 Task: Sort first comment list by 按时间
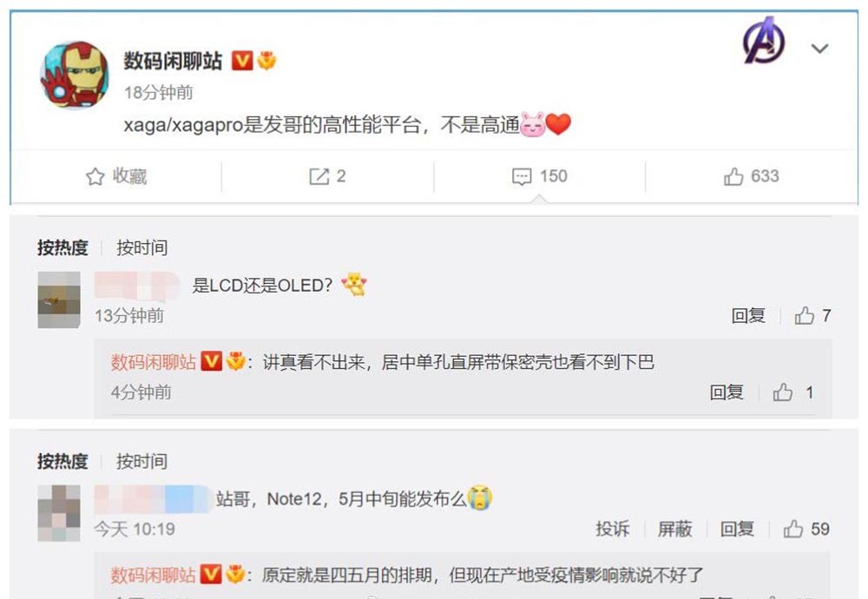(141, 247)
